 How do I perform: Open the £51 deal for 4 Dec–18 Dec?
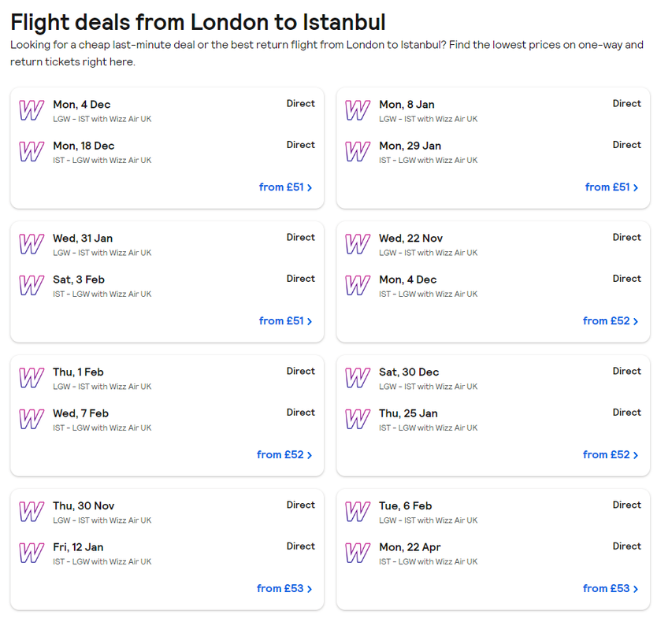pyautogui.click(x=285, y=187)
